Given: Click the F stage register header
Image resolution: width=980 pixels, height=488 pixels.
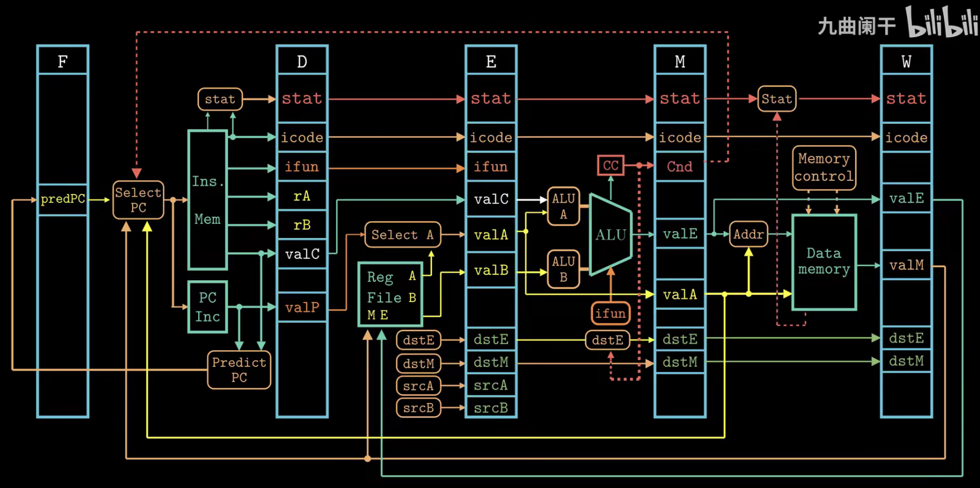Looking at the screenshot, I should (x=63, y=60).
